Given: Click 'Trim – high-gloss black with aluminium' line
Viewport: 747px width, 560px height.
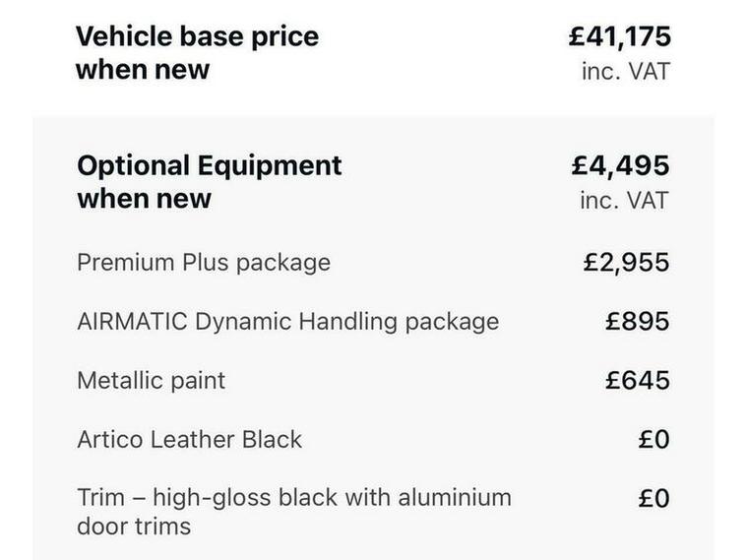Looking at the screenshot, I should (294, 498).
